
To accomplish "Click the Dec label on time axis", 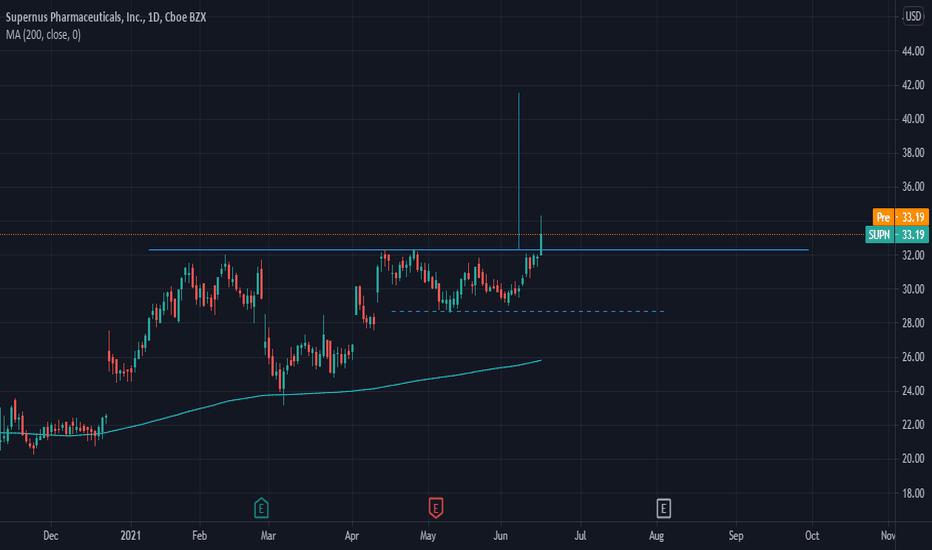I will [51, 536].
